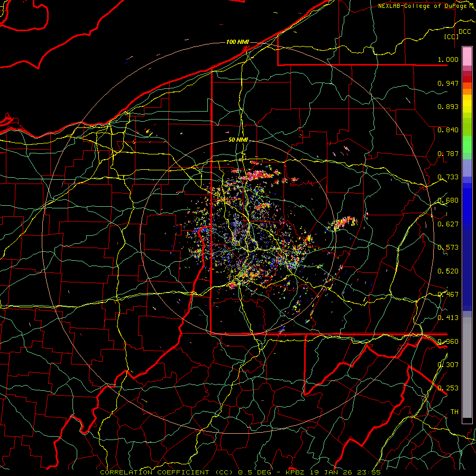Click the 0.627 scale value
The image size is (476, 476).
(448, 224)
